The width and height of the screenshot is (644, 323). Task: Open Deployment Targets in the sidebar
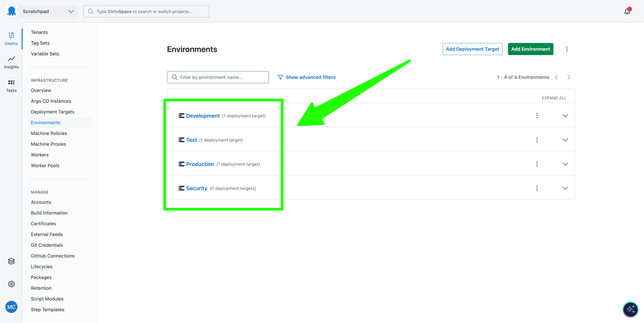52,112
